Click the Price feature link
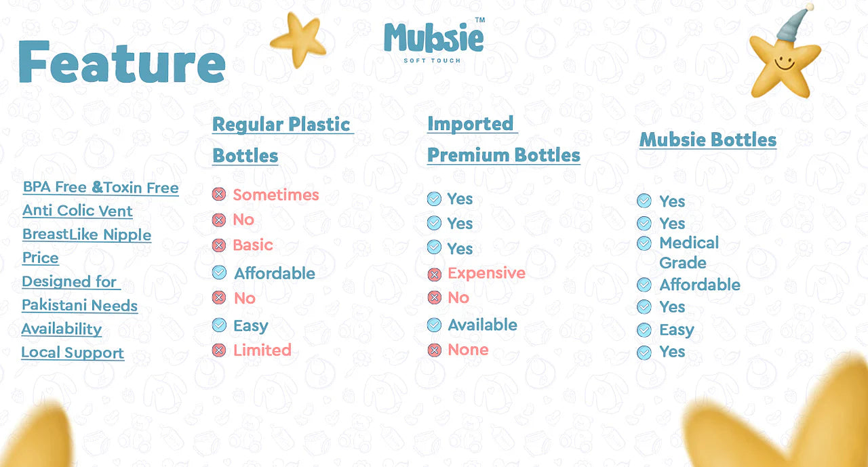 tap(41, 258)
